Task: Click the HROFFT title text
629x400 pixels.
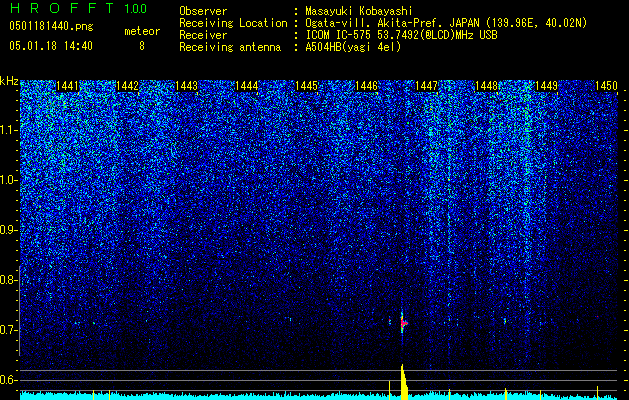Action: tap(63, 8)
